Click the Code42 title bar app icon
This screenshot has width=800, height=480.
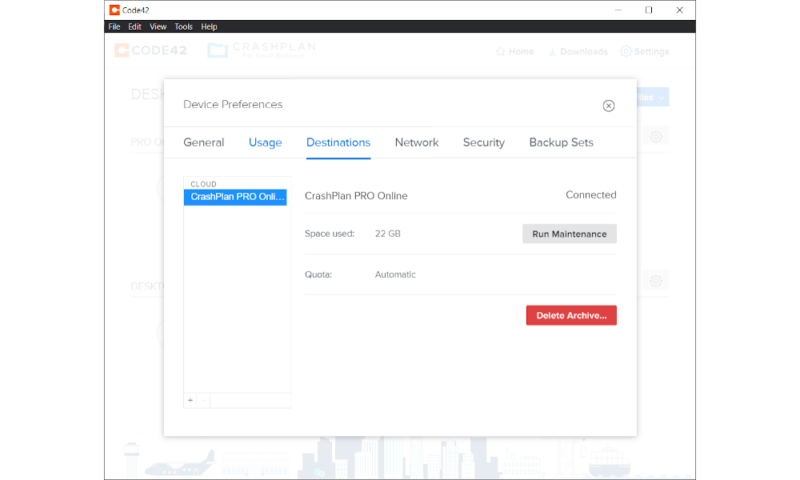(115, 10)
